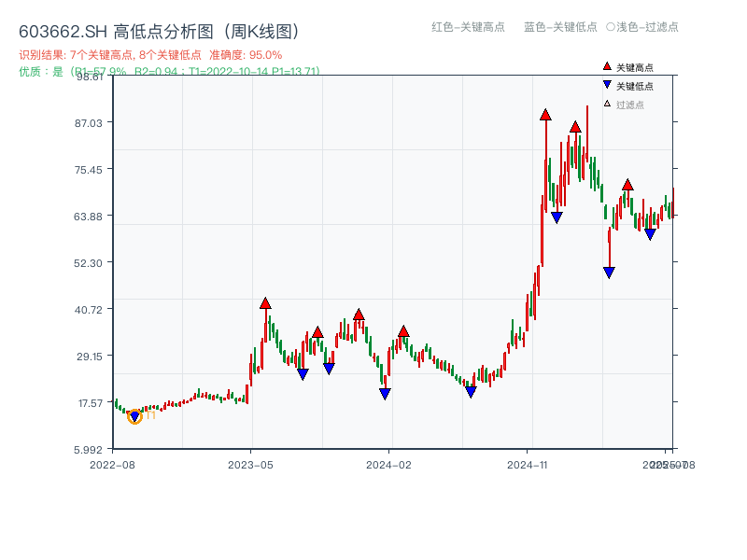Select the blue 关键低点 triangle near 2024-02

(383, 395)
